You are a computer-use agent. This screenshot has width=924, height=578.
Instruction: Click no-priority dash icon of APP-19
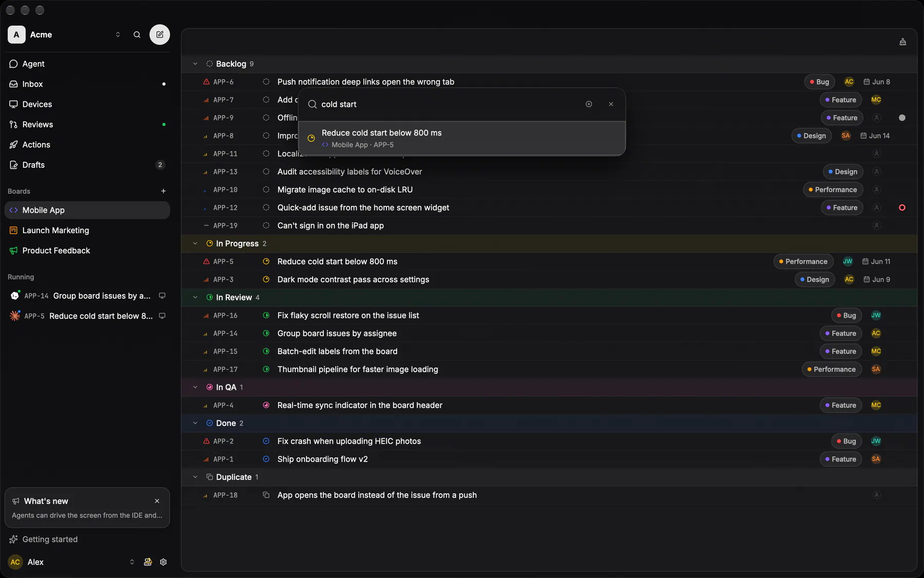206,225
